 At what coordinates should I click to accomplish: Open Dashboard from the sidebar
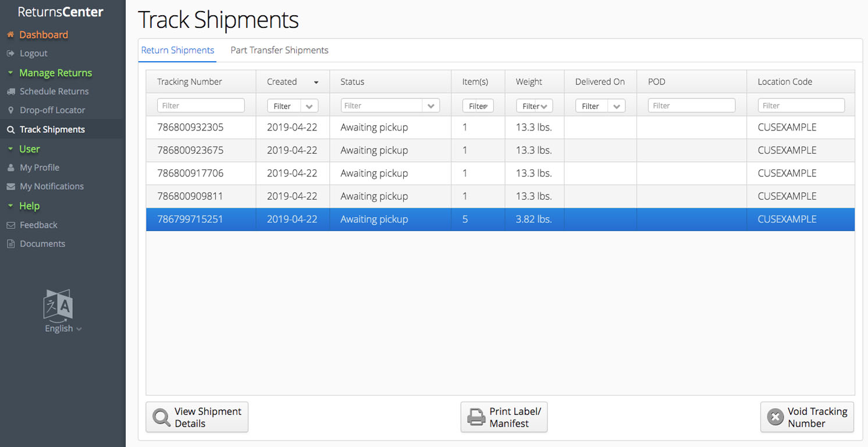[x=44, y=35]
